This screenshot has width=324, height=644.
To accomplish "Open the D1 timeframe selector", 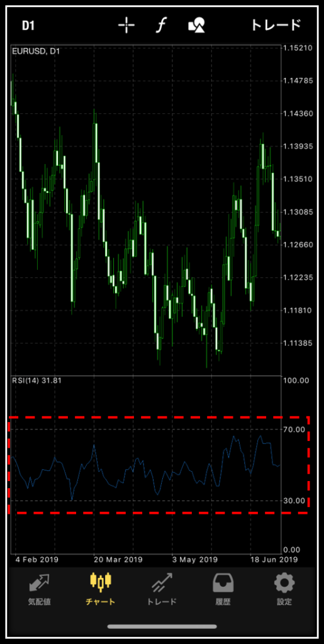I will pyautogui.click(x=28, y=25).
